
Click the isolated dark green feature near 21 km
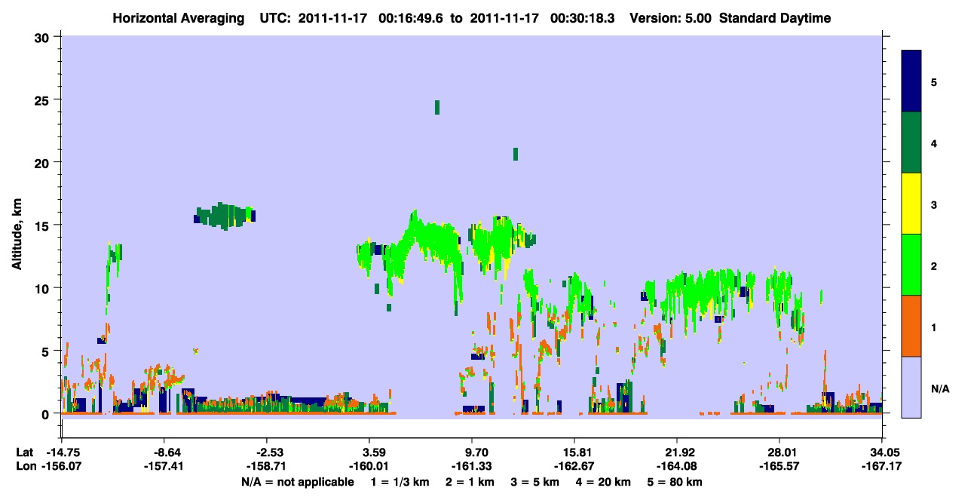(516, 154)
